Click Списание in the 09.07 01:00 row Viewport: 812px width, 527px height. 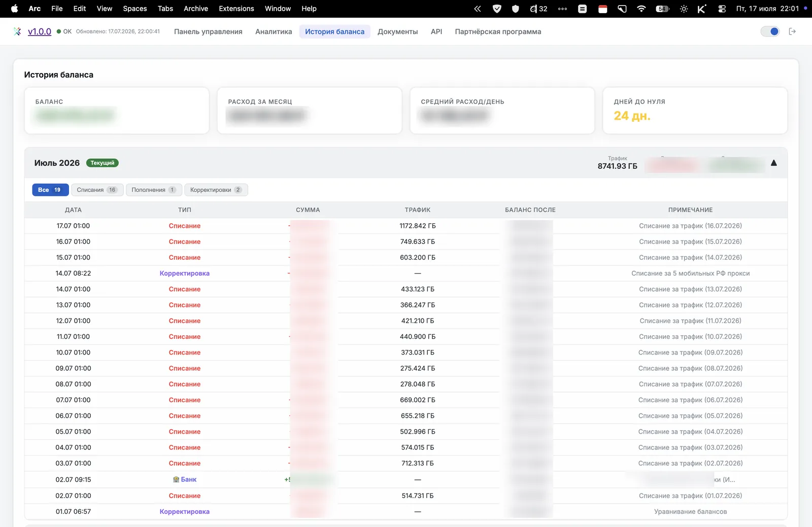point(185,368)
